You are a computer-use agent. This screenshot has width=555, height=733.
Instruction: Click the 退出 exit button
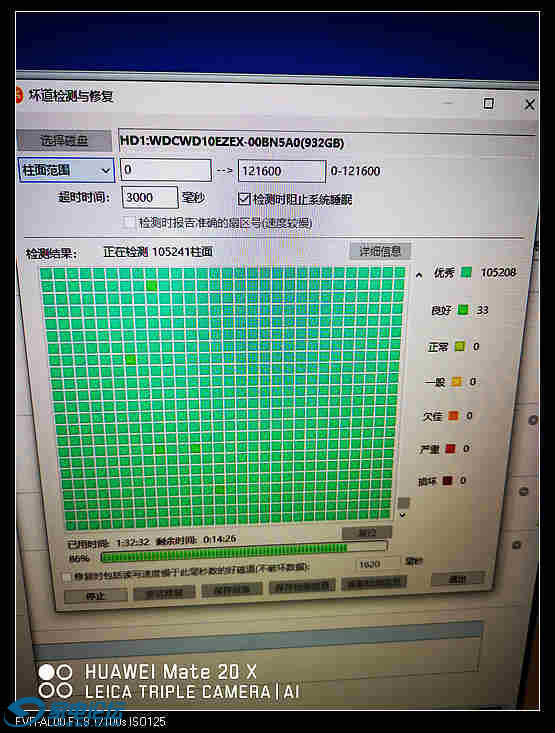point(457,580)
